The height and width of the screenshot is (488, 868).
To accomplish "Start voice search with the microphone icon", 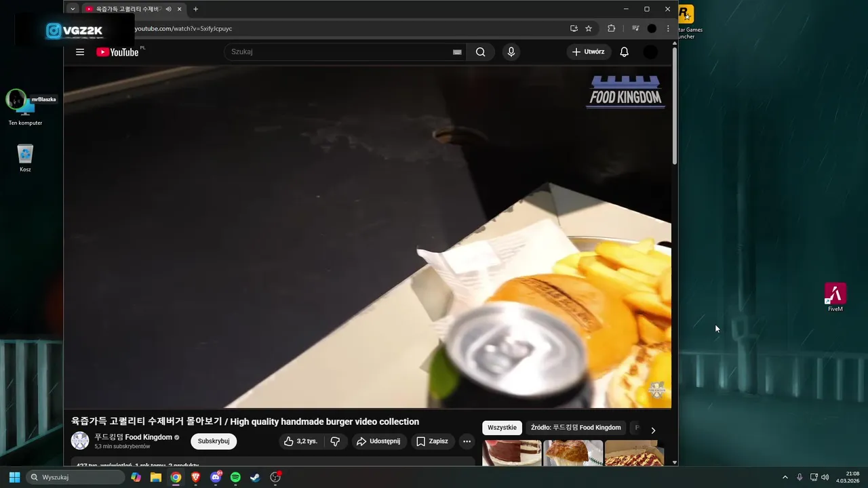I will point(511,52).
